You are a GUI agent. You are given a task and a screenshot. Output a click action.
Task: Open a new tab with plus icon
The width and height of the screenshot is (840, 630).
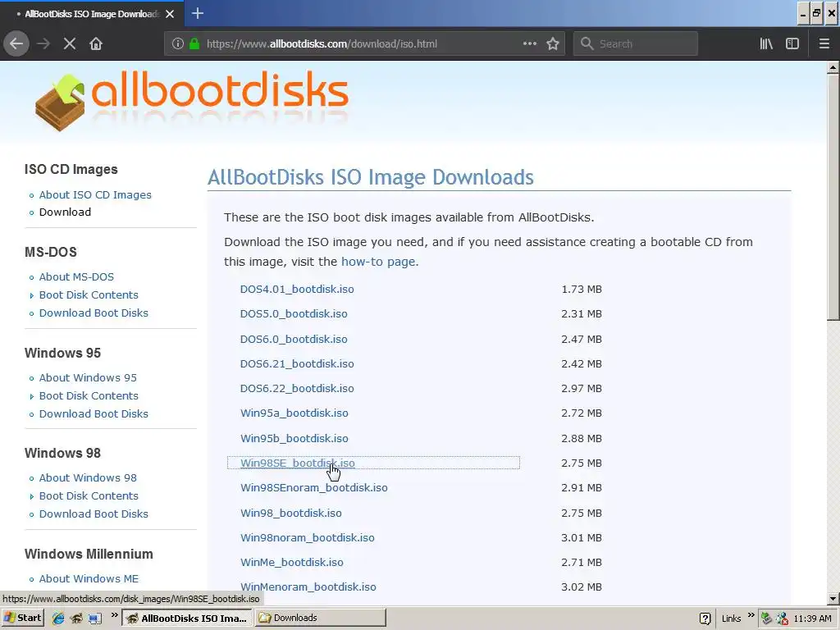tap(197, 13)
